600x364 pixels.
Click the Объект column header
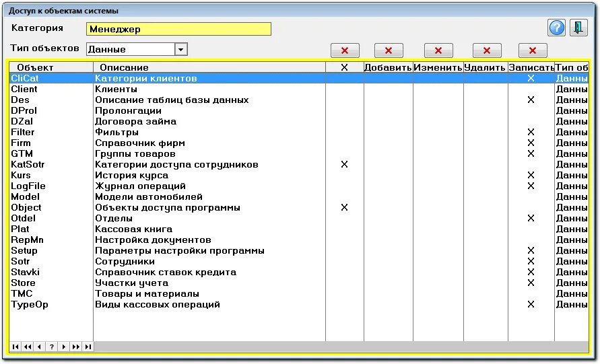(51, 68)
